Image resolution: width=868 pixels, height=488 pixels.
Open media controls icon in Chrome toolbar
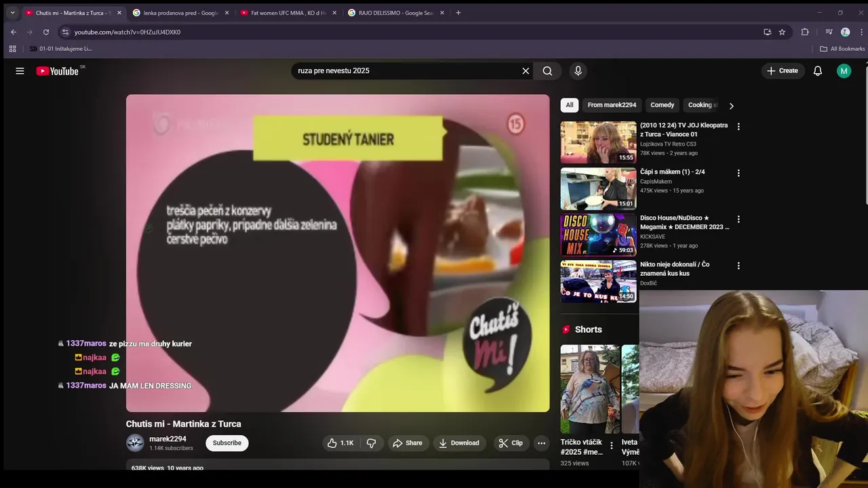[x=829, y=32]
